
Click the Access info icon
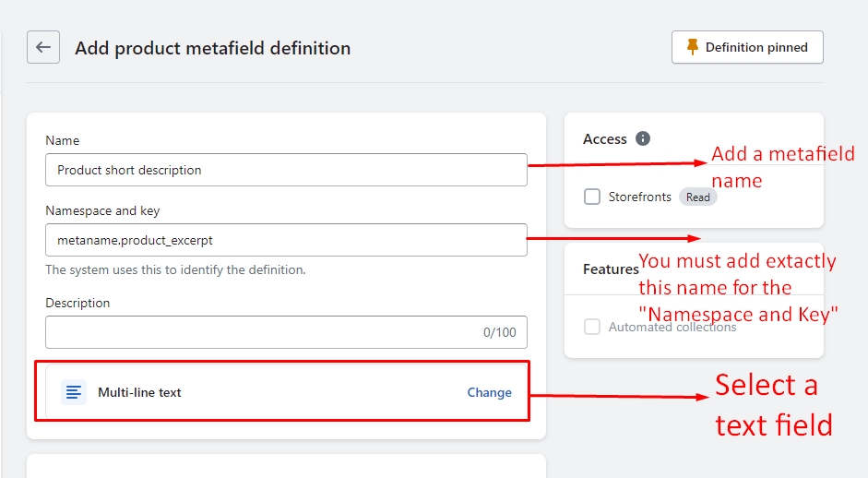643,138
